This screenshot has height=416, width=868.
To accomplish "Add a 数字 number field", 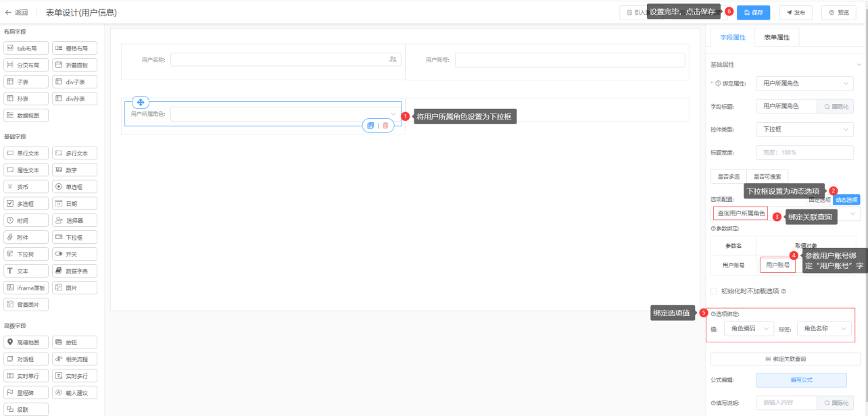I will coord(74,170).
